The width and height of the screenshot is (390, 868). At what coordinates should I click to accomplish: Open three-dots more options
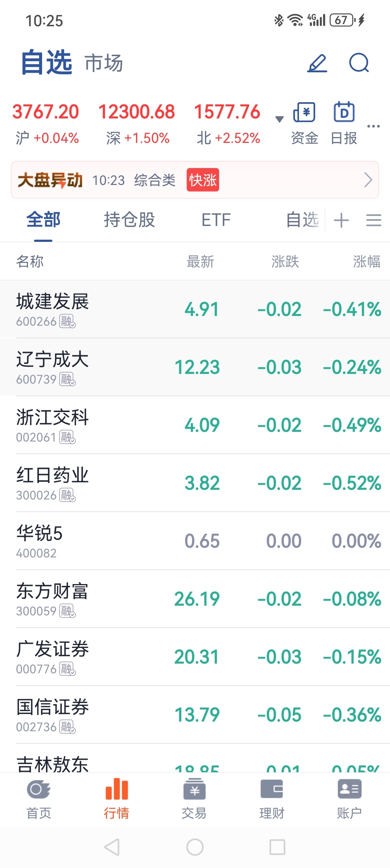pos(373,126)
